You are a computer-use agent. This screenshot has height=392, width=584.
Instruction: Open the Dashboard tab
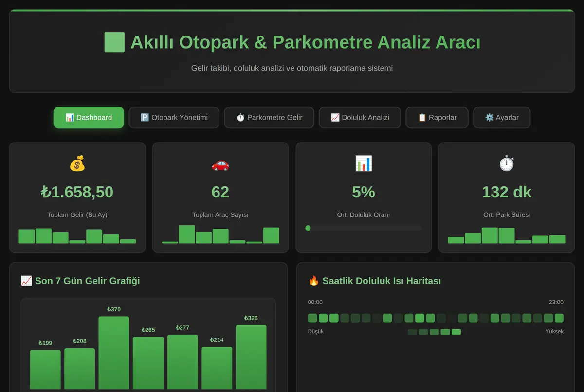(x=89, y=118)
